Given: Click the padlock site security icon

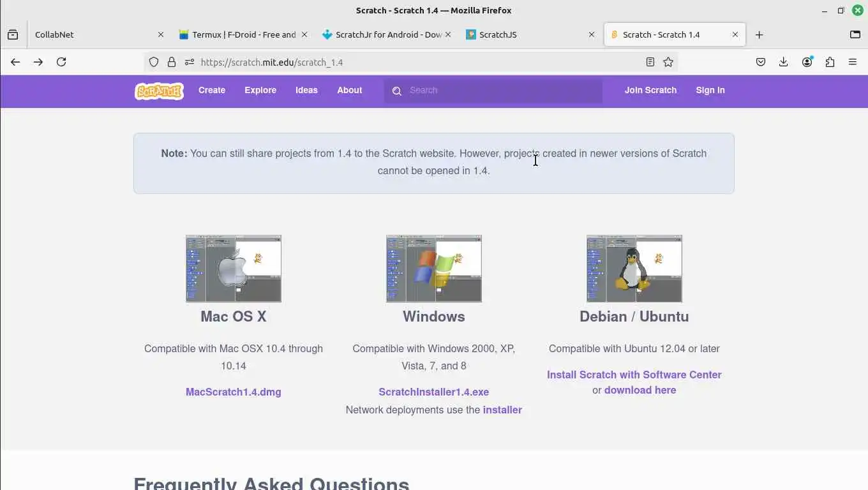Looking at the screenshot, I should click(x=171, y=62).
